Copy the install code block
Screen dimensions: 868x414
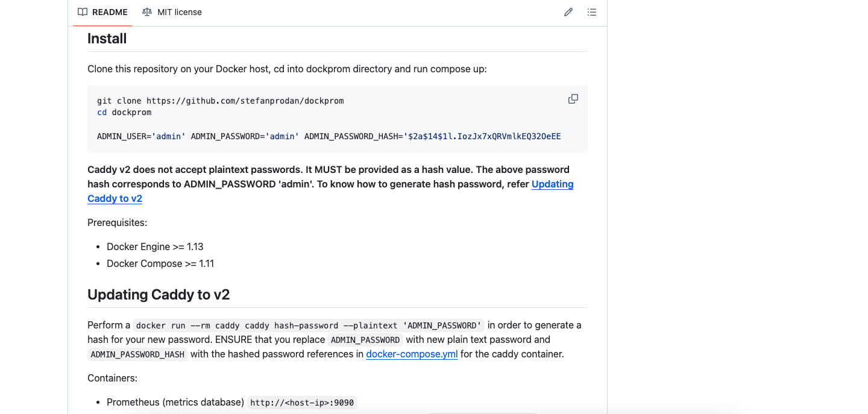point(573,99)
